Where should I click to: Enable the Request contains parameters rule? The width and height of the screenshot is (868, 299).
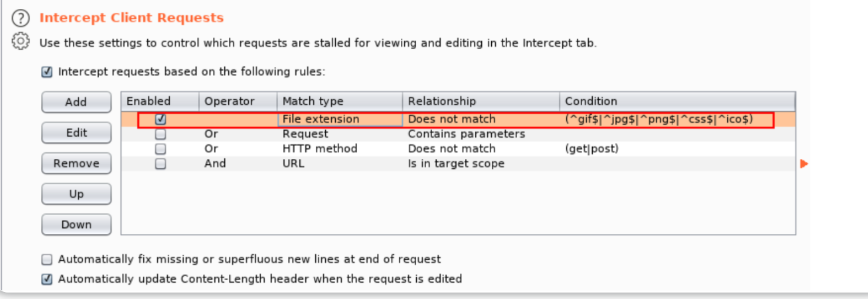click(160, 134)
